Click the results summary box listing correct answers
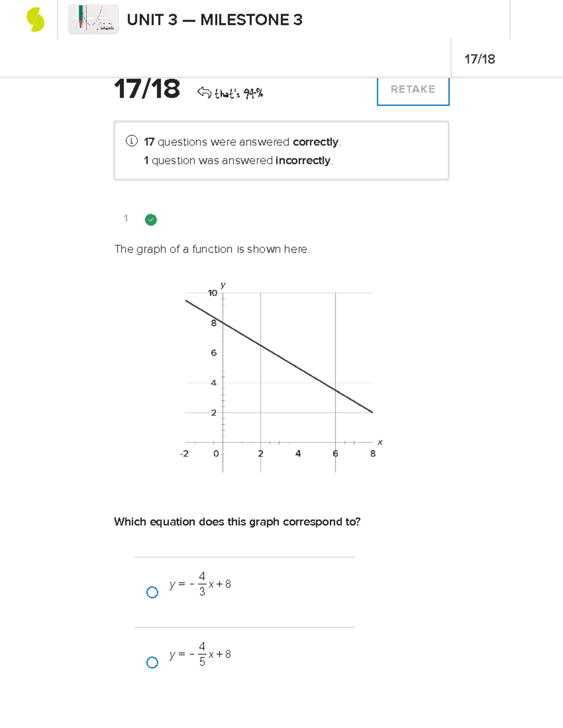Image resolution: width=563 pixels, height=728 pixels. [x=281, y=150]
